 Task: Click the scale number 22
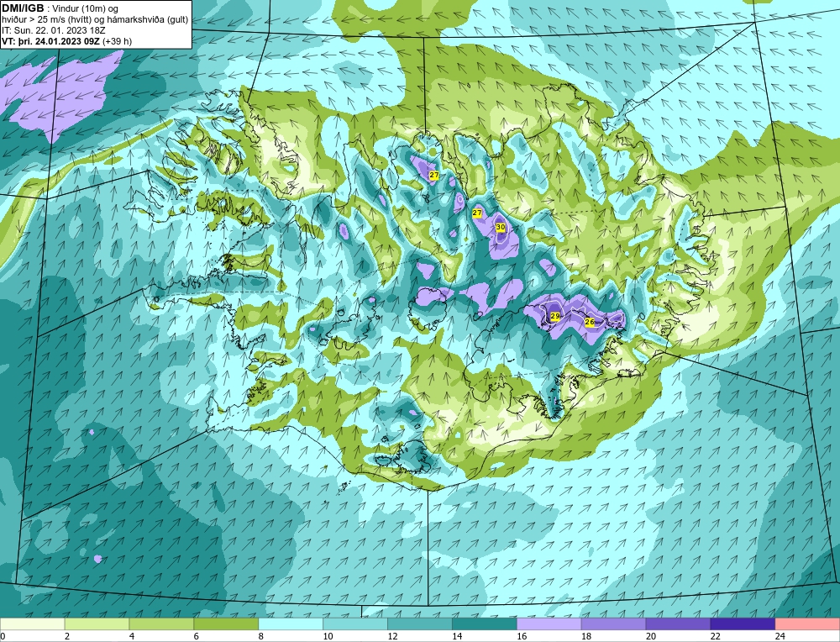click(x=715, y=637)
